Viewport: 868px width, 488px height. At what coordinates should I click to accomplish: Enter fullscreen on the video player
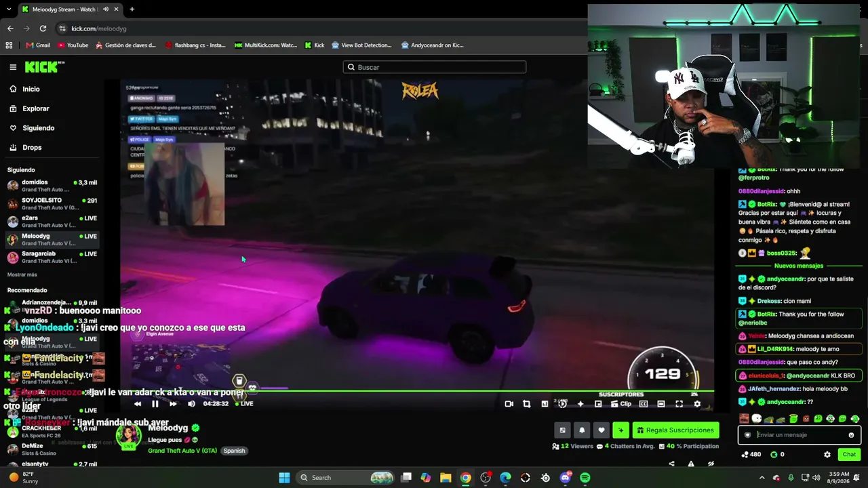(679, 404)
